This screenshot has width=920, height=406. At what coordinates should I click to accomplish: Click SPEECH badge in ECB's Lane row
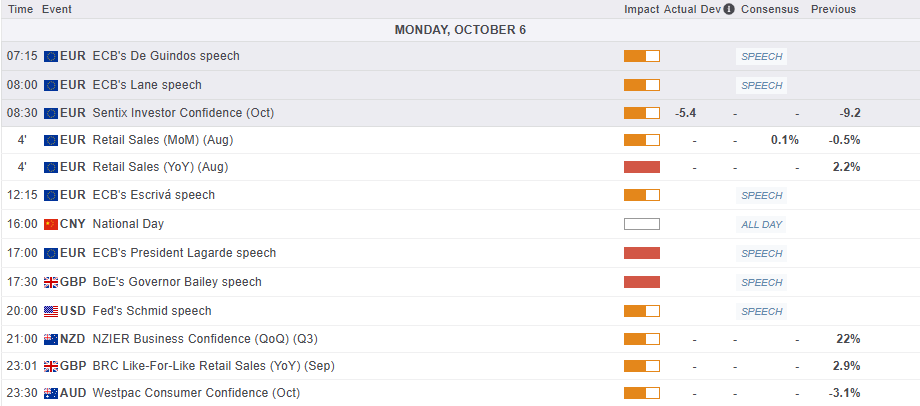click(762, 85)
